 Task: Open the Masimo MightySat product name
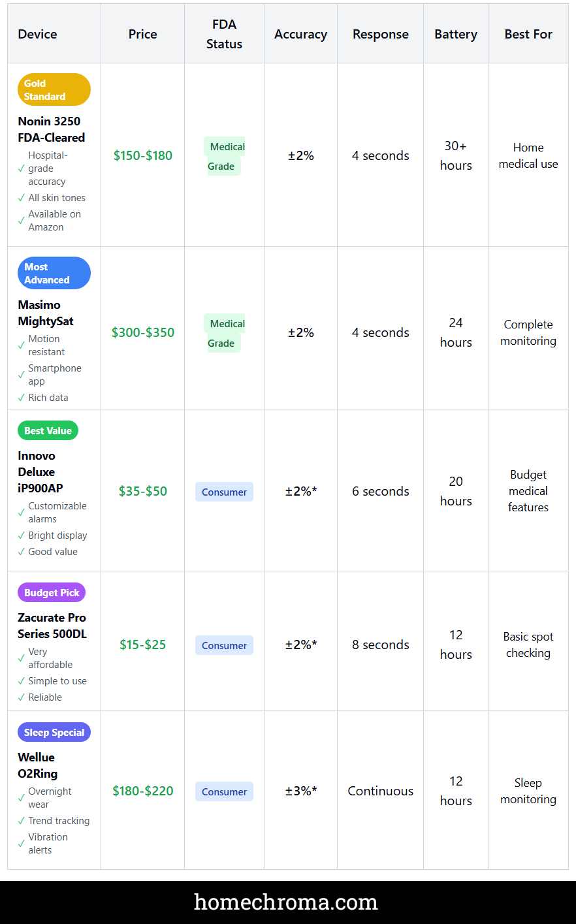click(x=46, y=313)
